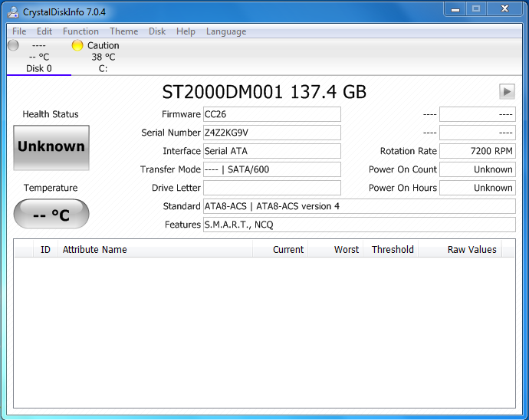Viewport: 529px width, 420px height.
Task: Go to next disk with arrow button
Action: (507, 91)
